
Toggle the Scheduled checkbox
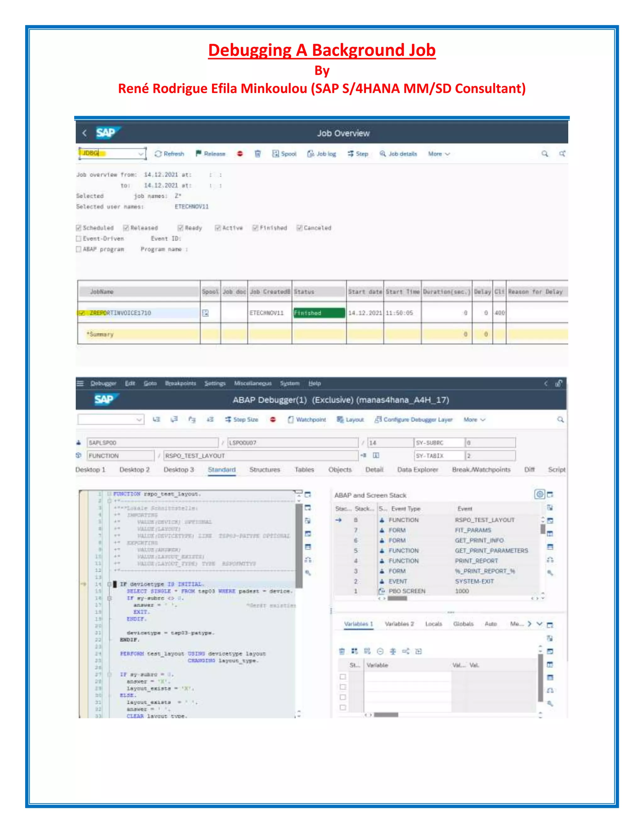coord(79,228)
